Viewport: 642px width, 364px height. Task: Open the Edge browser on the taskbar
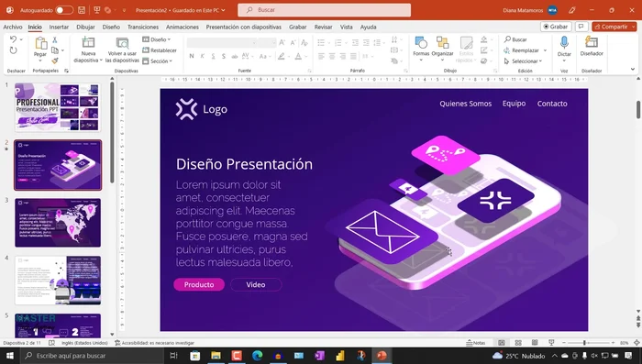coord(257,356)
